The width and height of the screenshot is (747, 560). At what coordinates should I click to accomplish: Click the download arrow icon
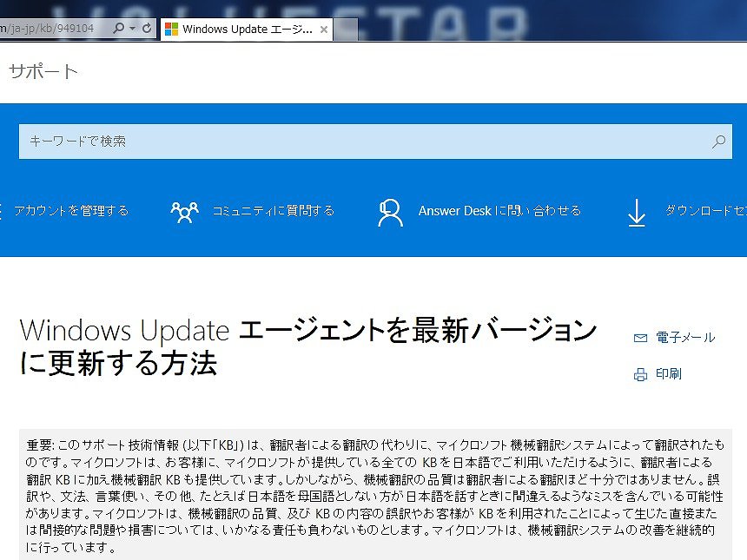coord(637,213)
